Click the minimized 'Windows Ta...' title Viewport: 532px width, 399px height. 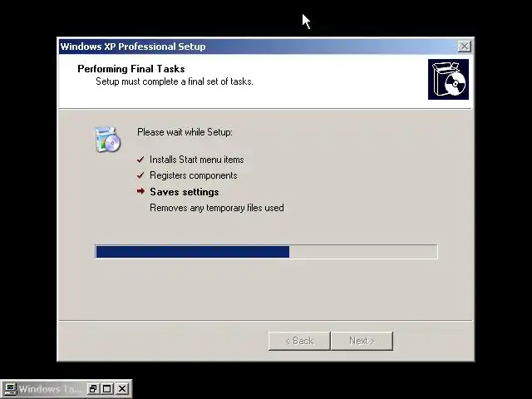50,389
